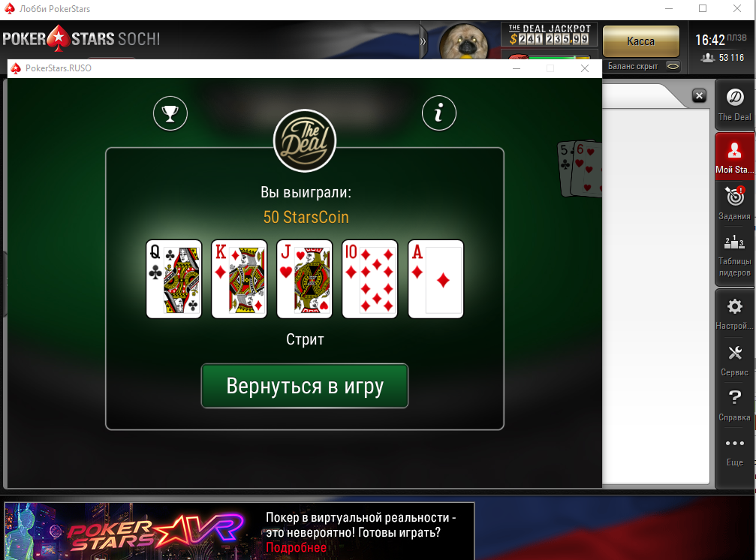Screen dimensions: 756x560
Task: Open the Касса cashier button
Action: tap(641, 41)
